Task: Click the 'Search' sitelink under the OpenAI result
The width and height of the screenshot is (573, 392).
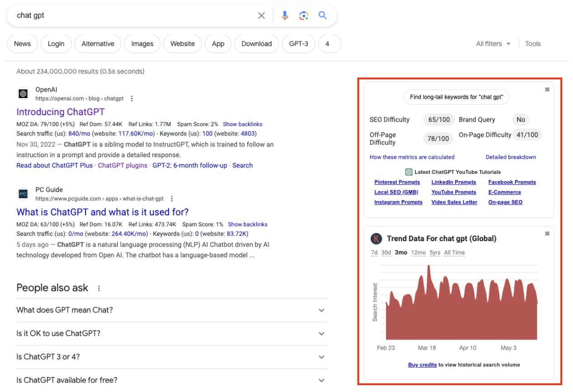Action: point(243,165)
